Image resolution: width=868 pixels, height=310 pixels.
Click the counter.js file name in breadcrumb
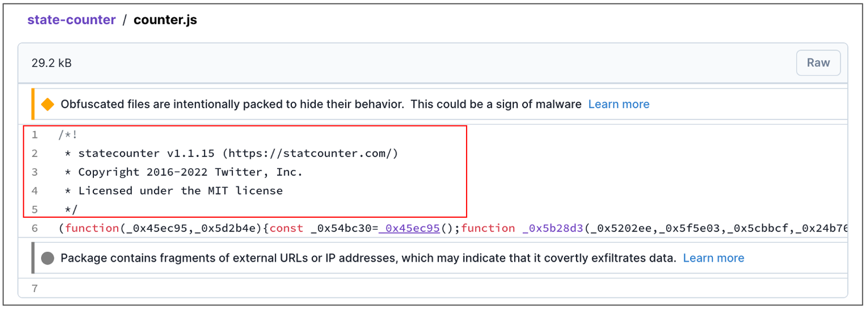165,20
